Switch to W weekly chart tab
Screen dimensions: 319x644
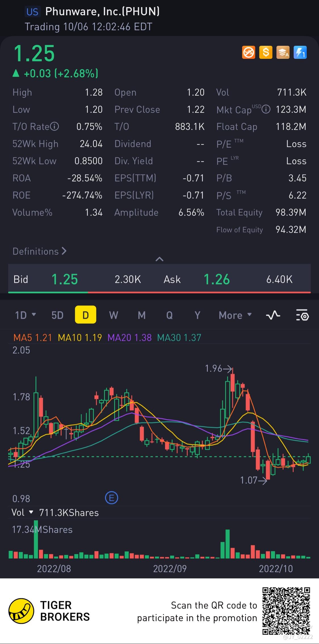tap(113, 315)
